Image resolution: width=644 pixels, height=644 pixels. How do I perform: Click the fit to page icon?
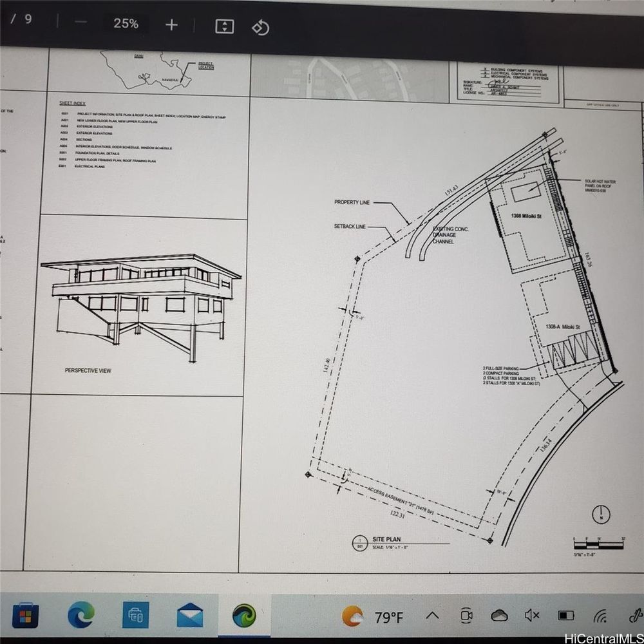224,26
